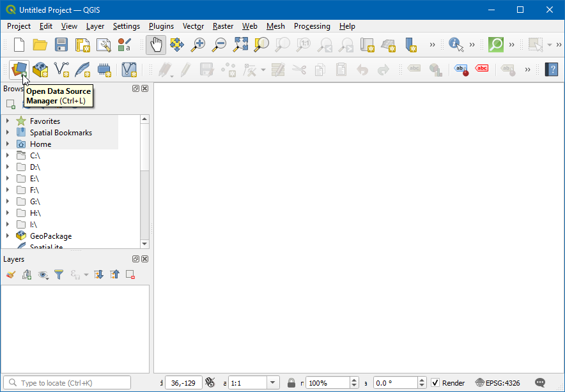Image resolution: width=565 pixels, height=392 pixels.
Task: Open the Processing menu
Action: pyautogui.click(x=312, y=26)
